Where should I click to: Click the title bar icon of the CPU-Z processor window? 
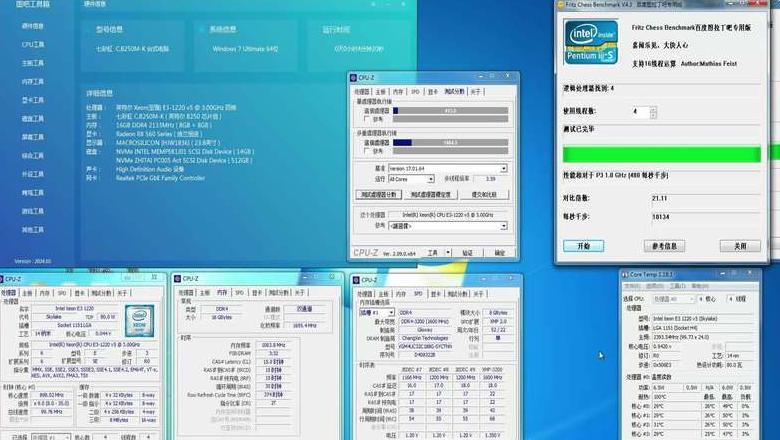2,279
